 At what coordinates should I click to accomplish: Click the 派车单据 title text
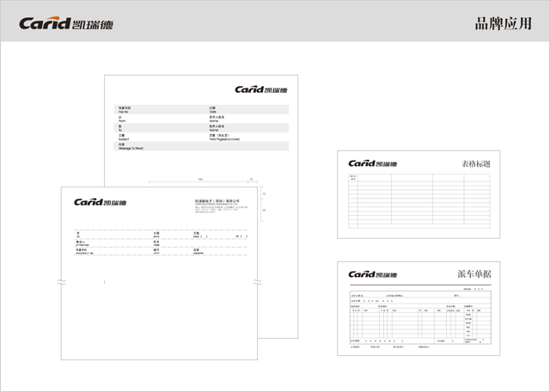pos(474,274)
